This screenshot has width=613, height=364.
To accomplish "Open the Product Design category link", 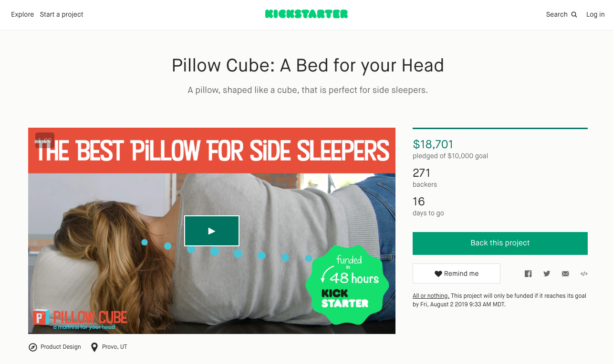I will pos(61,347).
